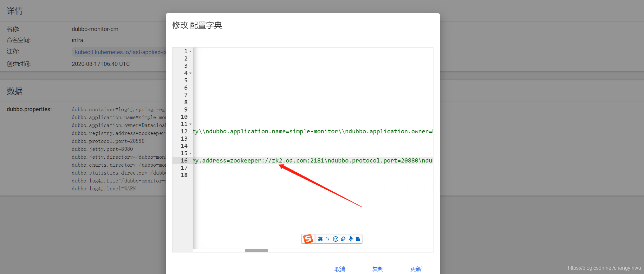Start voice input with the microphone icon

[x=351, y=239]
